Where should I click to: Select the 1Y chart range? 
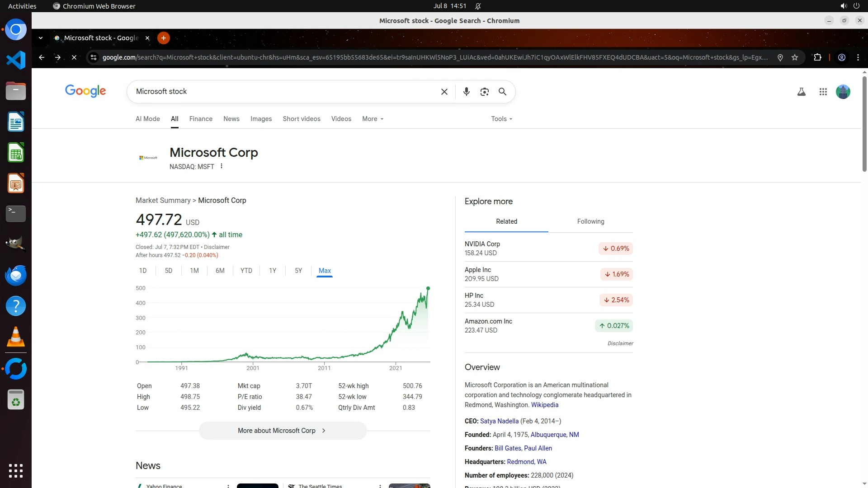(272, 271)
